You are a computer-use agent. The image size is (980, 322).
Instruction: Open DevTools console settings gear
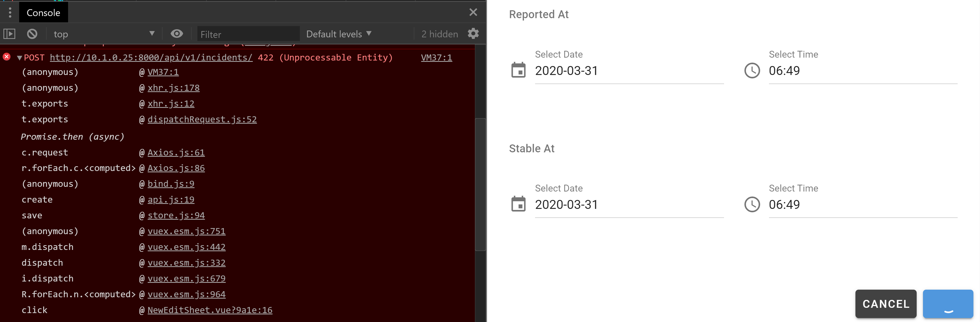point(473,33)
